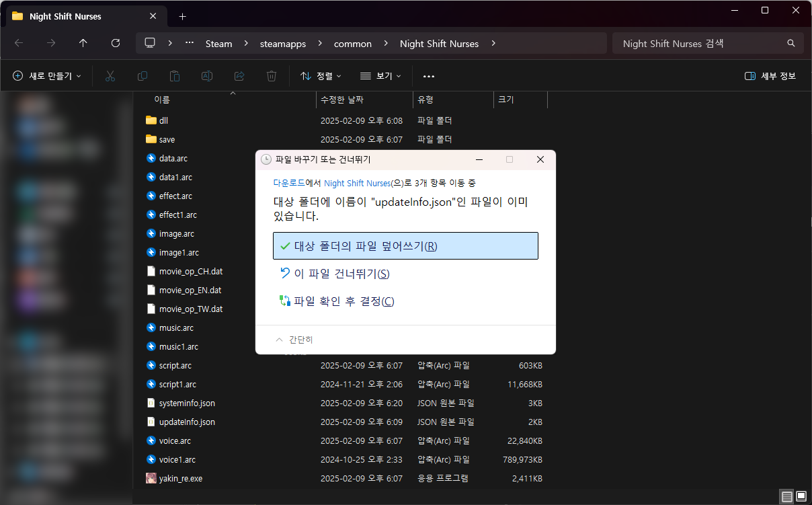Select the movie_op_EN.dat file name

(x=190, y=290)
